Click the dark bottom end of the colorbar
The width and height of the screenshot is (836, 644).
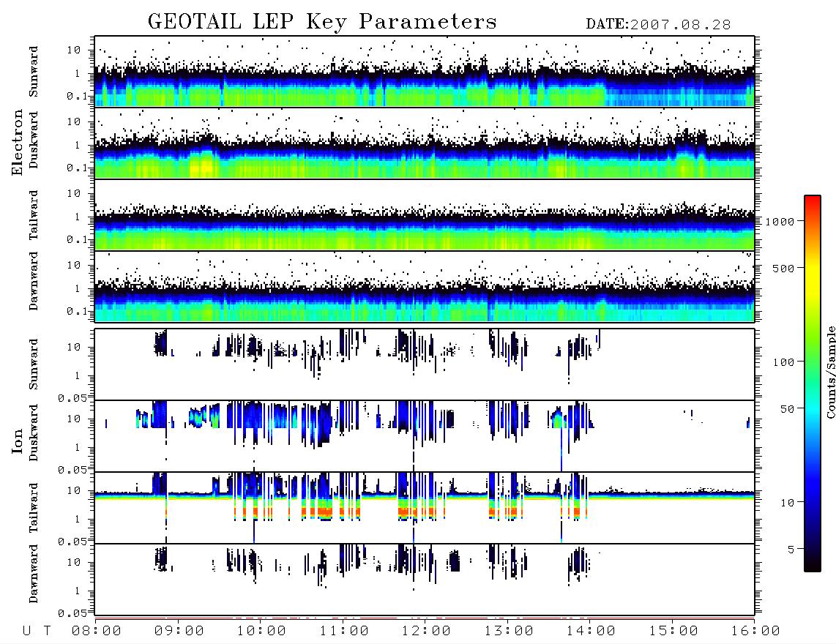click(813, 564)
